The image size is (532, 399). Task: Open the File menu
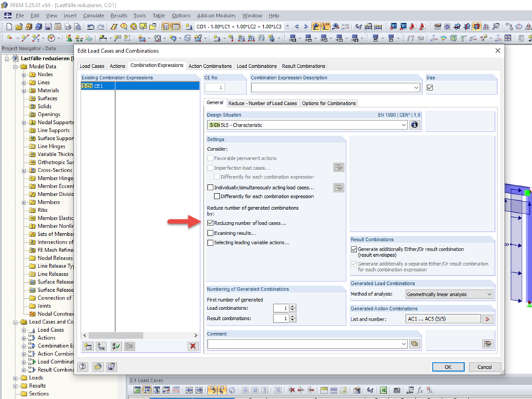[20, 15]
